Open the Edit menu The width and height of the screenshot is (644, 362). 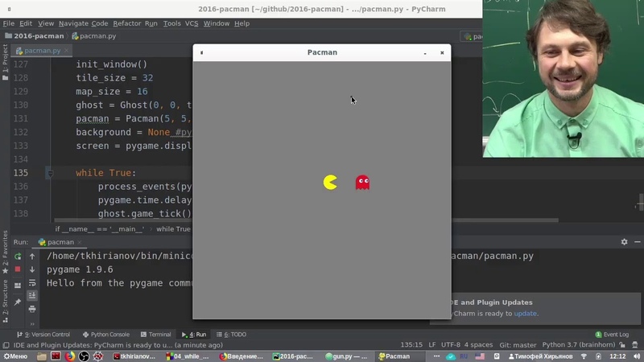tap(26, 23)
